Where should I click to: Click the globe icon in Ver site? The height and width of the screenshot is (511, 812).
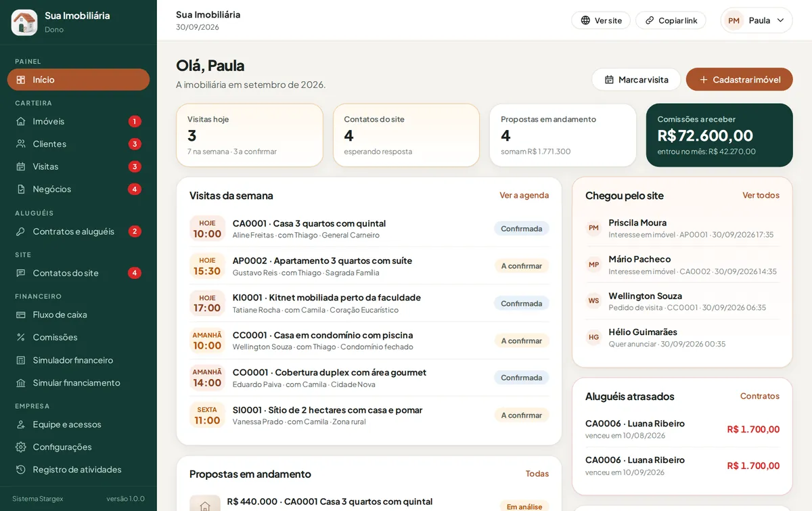585,20
